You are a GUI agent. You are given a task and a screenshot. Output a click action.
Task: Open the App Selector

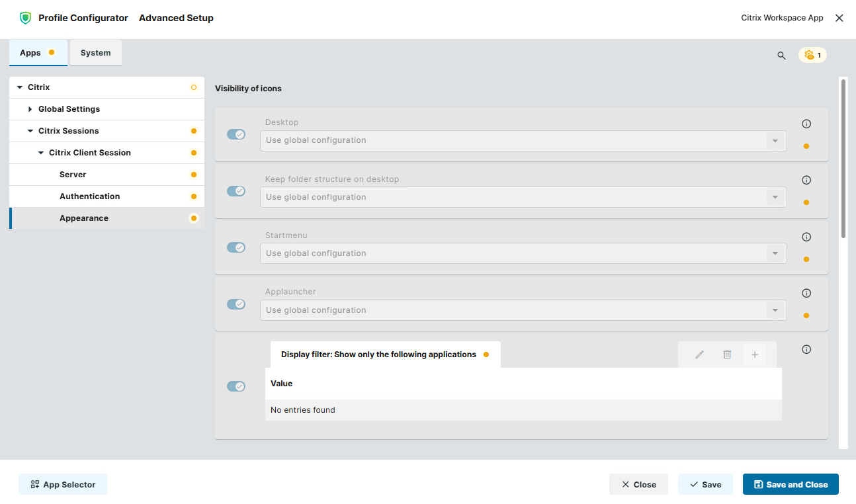63,484
